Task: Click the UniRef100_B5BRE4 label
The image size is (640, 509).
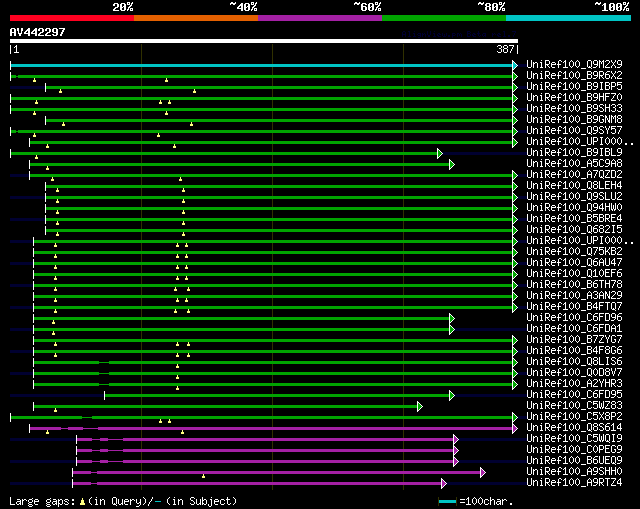Action: pyautogui.click(x=574, y=218)
